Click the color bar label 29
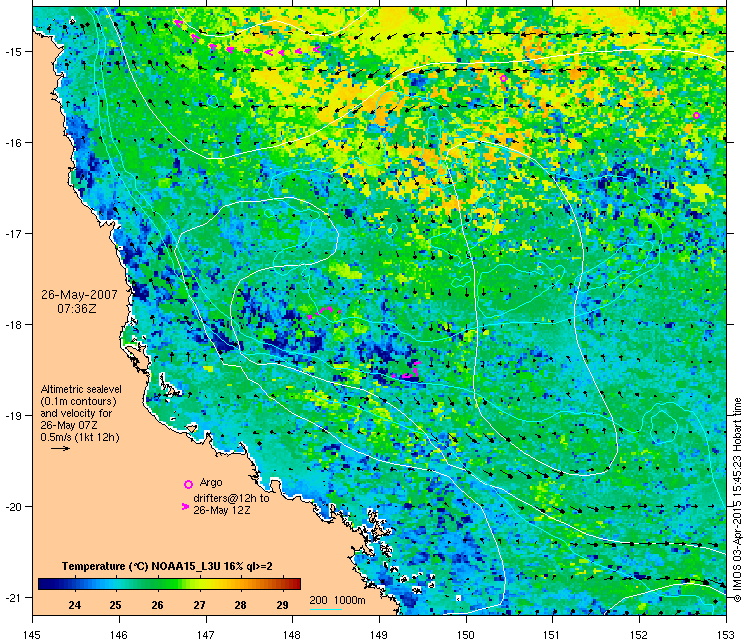 [282, 605]
